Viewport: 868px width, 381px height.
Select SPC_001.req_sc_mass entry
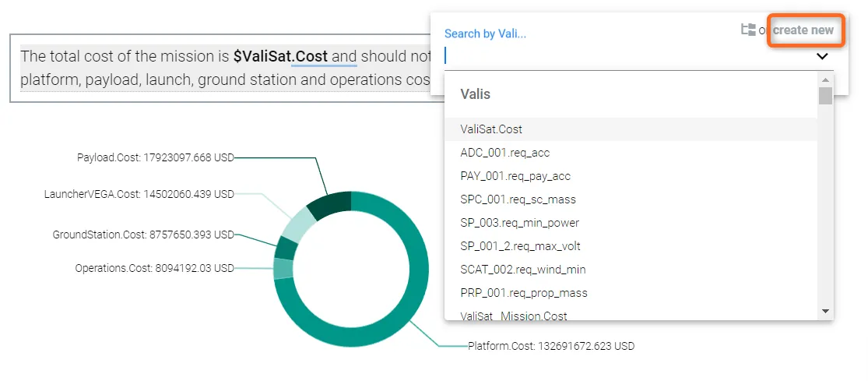coord(518,199)
